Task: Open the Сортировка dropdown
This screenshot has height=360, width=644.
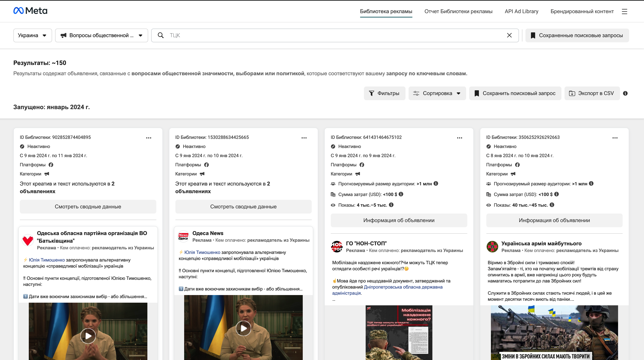Action: click(x=437, y=93)
